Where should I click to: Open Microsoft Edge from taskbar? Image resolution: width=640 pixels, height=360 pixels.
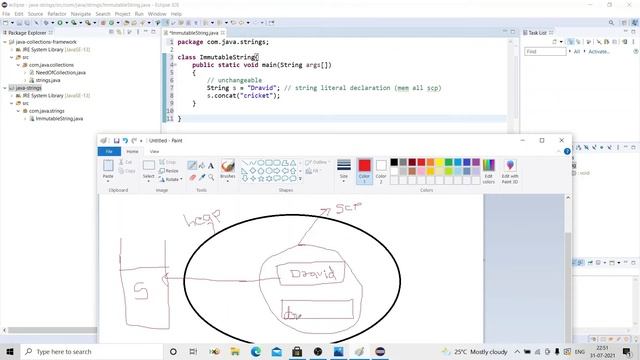tap(256, 351)
